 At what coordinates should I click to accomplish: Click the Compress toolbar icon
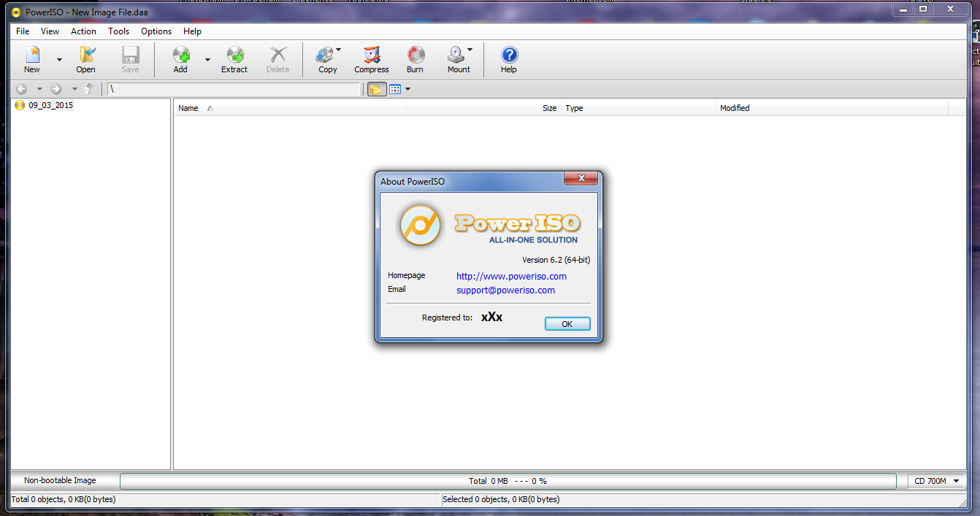click(x=372, y=59)
